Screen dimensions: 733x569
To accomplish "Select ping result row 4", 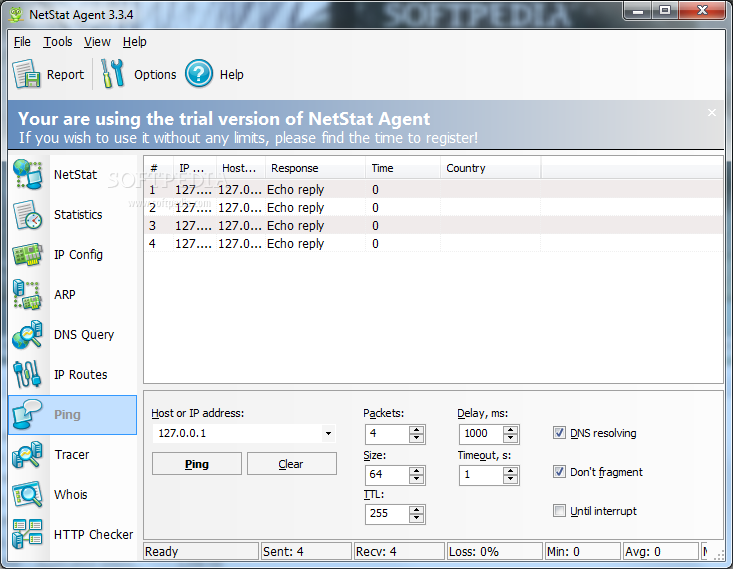I will coord(433,244).
